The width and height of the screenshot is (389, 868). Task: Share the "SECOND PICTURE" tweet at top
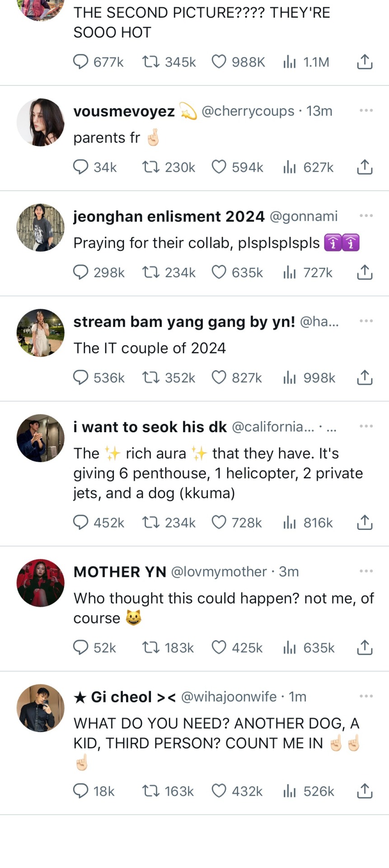click(365, 62)
